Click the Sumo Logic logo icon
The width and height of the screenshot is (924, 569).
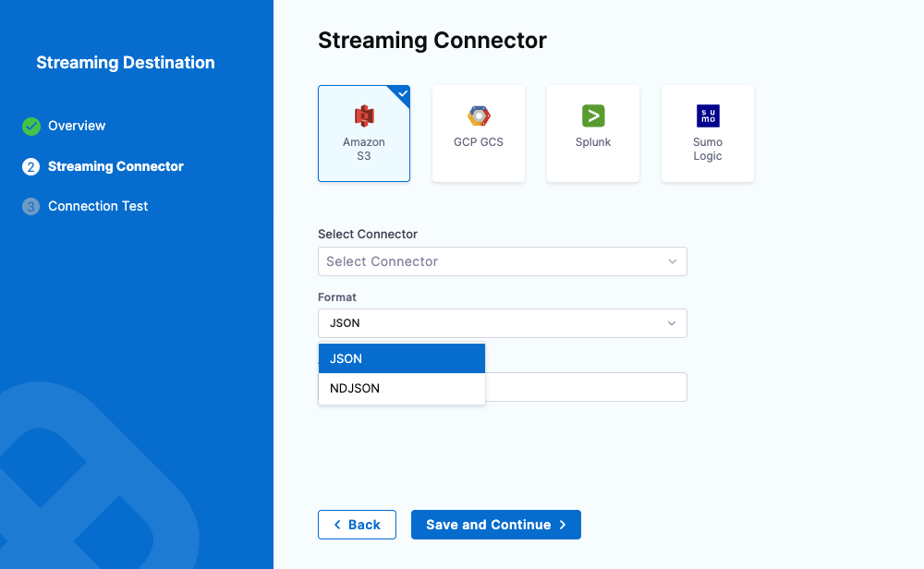[708, 115]
